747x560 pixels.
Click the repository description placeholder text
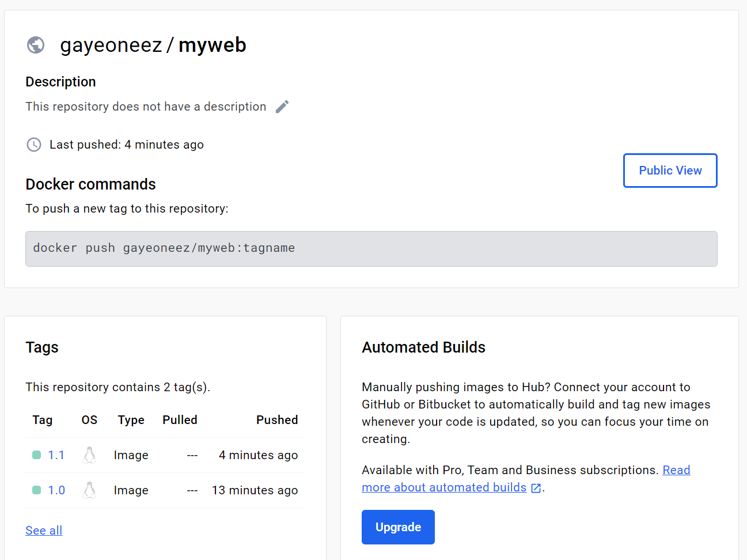point(146,107)
